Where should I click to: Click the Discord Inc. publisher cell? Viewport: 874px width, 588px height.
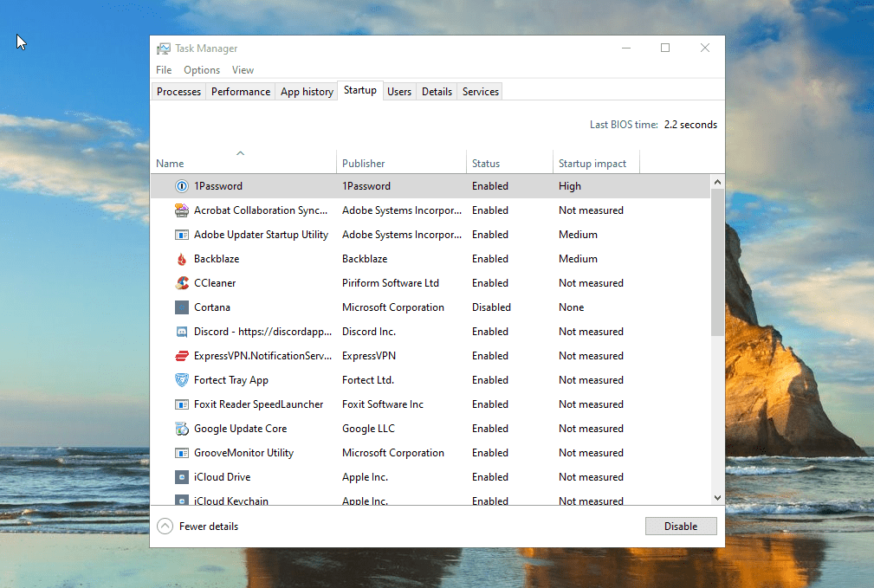pos(368,332)
